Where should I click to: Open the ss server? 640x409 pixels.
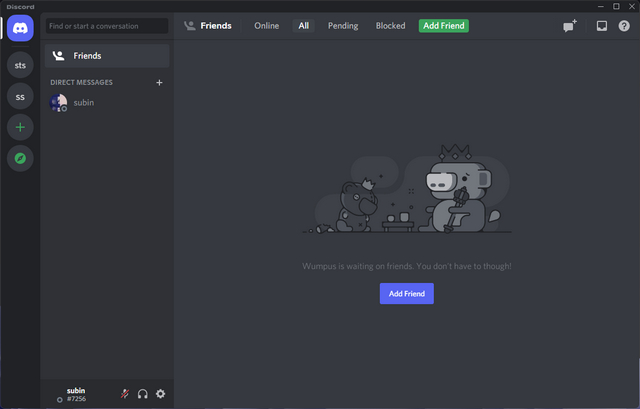(20, 97)
